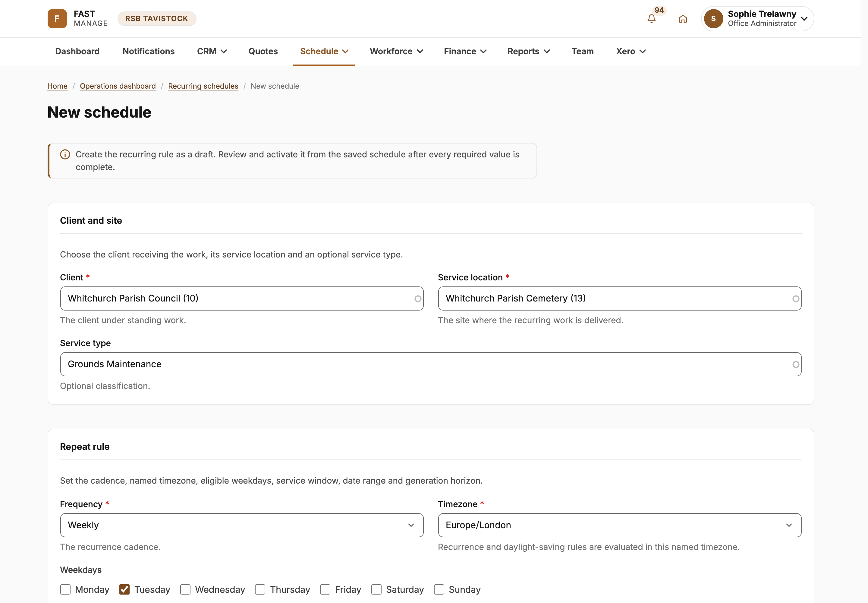This screenshot has height=603, width=868.
Task: Click the Service type circle indicator
Action: coord(795,365)
